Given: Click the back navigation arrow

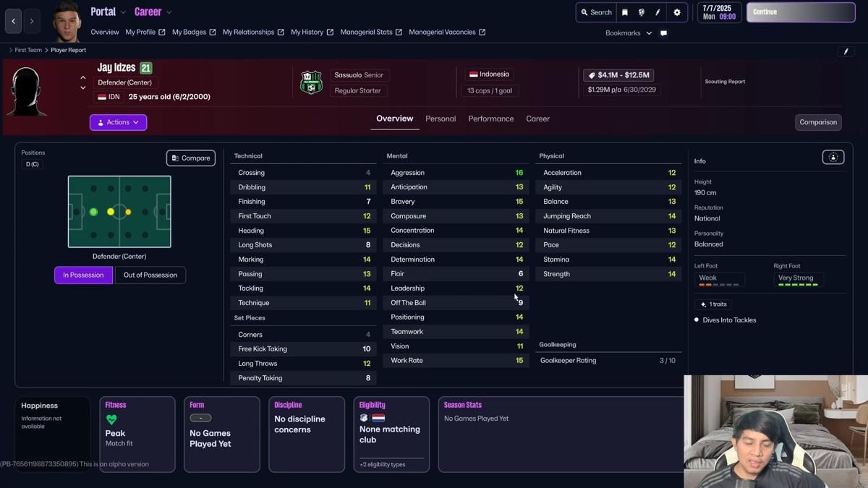Looking at the screenshot, I should pos(14,22).
